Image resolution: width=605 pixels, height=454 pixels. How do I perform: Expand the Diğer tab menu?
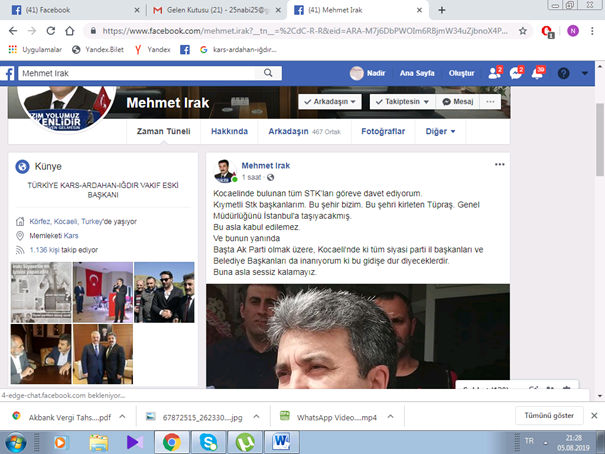[440, 132]
